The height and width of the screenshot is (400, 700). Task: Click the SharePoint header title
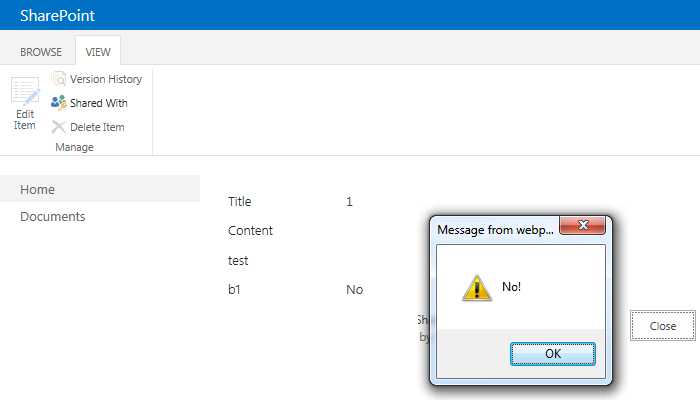click(57, 16)
